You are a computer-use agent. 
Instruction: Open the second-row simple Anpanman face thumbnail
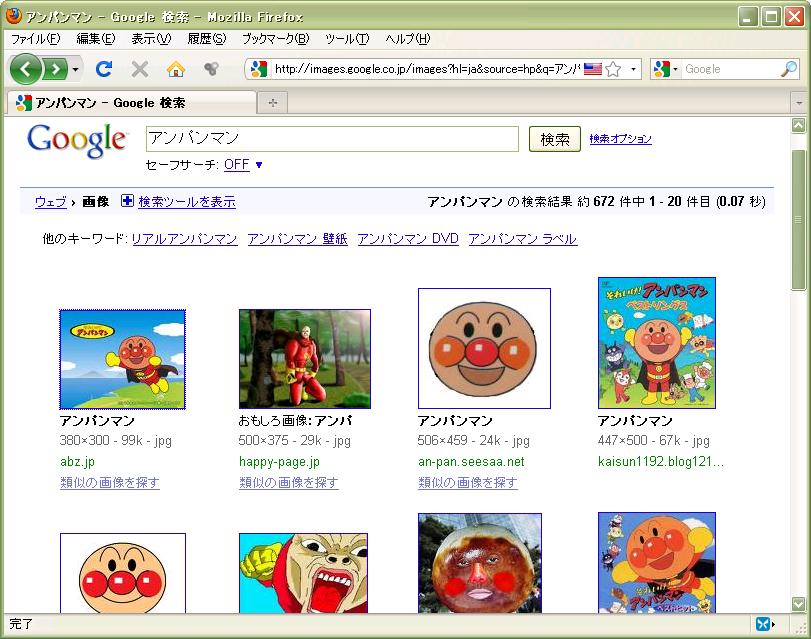[123, 573]
